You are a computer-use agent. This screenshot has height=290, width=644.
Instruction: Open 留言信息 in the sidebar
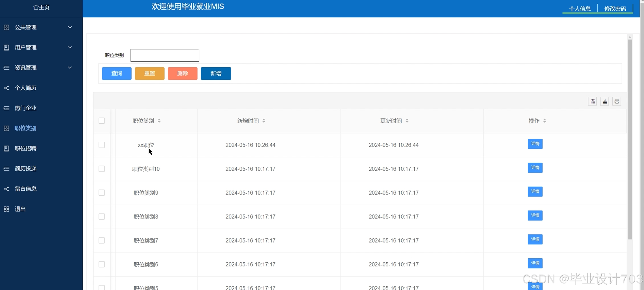tap(26, 189)
